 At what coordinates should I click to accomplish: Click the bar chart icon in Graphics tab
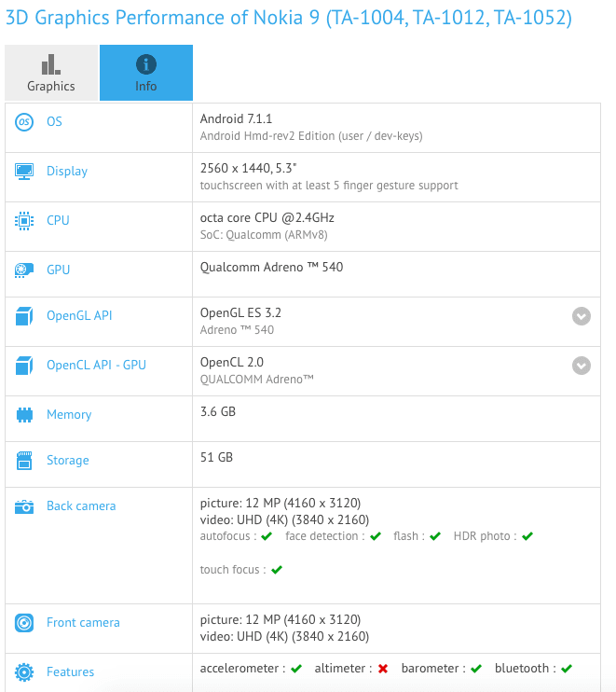(x=51, y=64)
